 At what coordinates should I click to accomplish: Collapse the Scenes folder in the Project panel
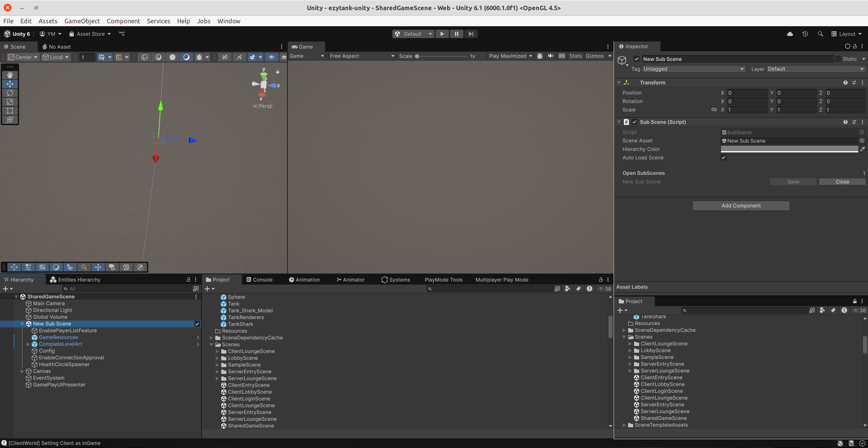(x=212, y=344)
